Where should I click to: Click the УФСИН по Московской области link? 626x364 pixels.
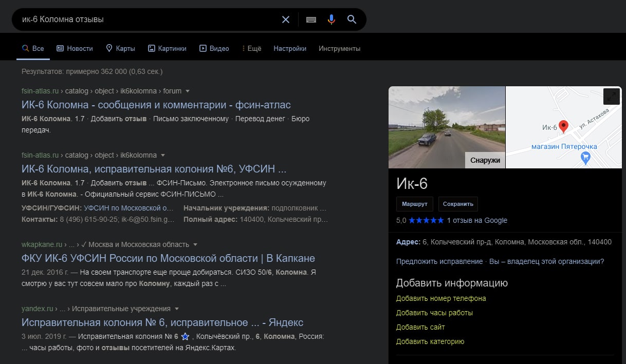[128, 208]
